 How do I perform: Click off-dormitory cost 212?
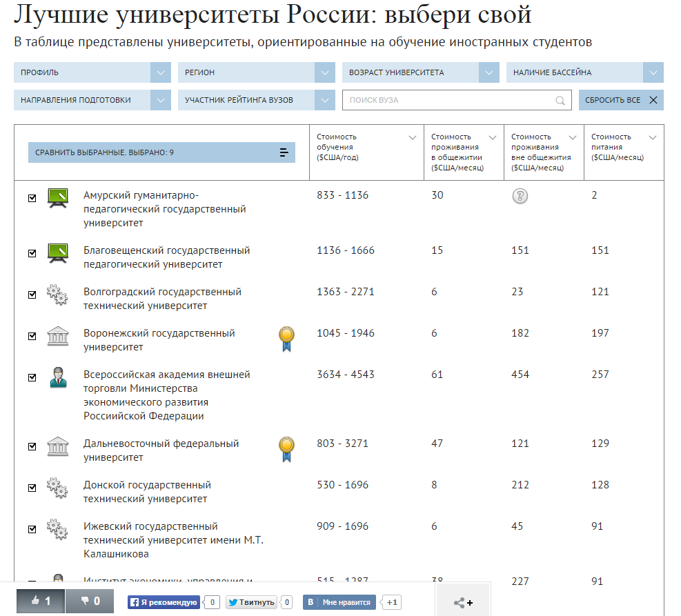click(x=520, y=485)
